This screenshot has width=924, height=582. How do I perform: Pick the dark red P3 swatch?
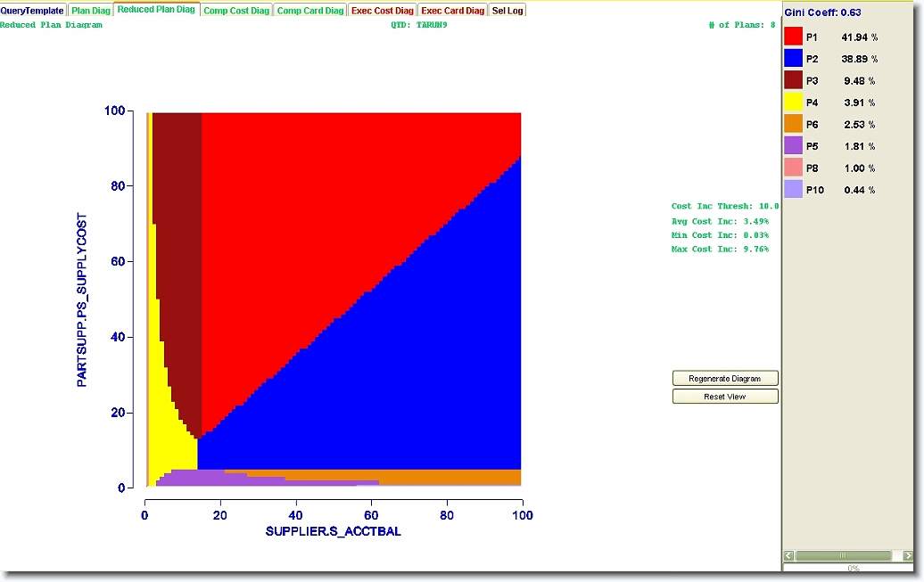793,80
